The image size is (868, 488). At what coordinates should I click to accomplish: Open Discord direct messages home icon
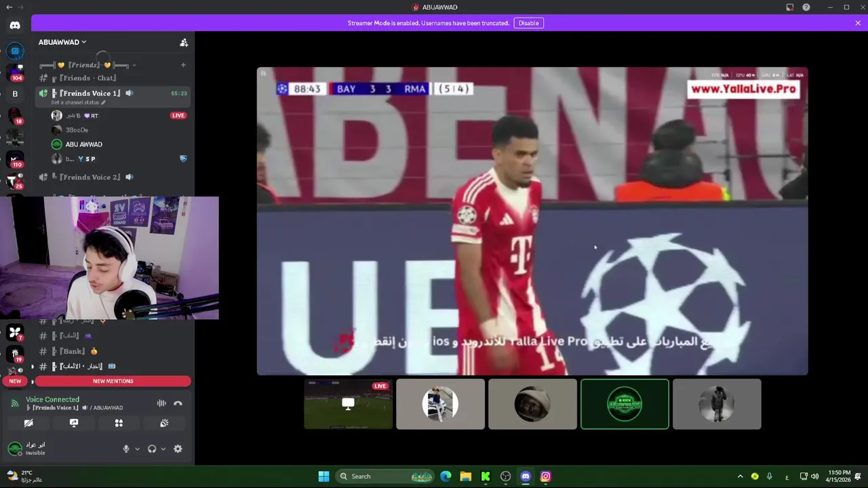[x=15, y=25]
